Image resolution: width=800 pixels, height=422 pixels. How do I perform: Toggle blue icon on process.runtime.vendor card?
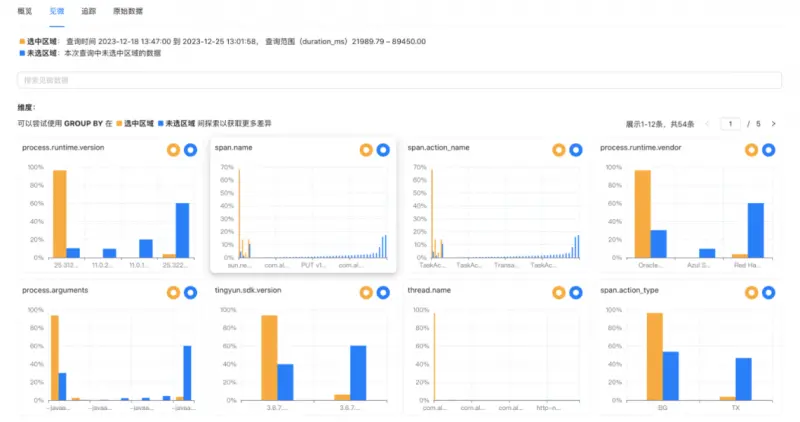click(x=768, y=150)
